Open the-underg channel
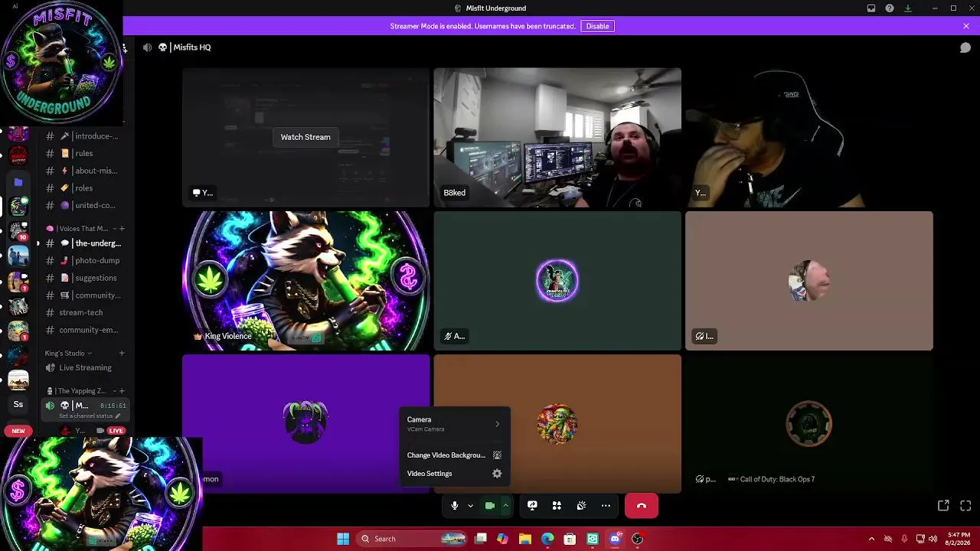 pos(85,243)
